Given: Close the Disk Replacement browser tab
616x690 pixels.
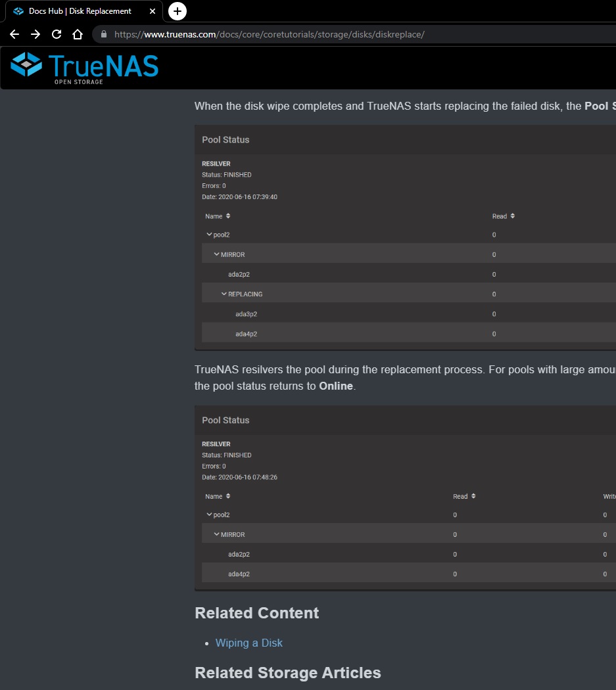Looking at the screenshot, I should click(x=152, y=11).
